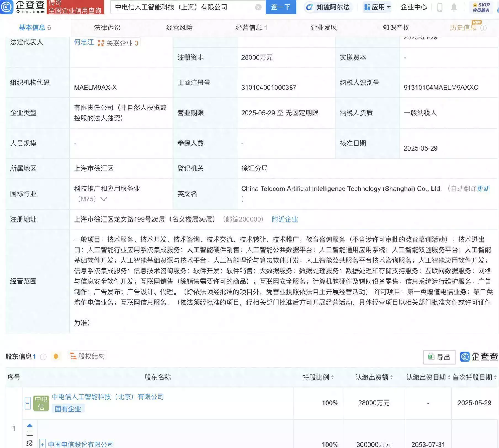
Task: Open the notifications bell in the header
Action: (x=454, y=7)
